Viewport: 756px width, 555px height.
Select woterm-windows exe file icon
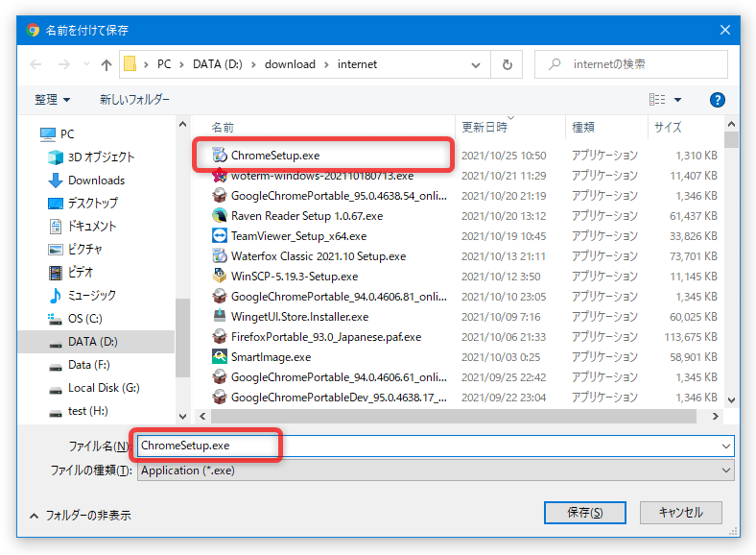point(220,175)
